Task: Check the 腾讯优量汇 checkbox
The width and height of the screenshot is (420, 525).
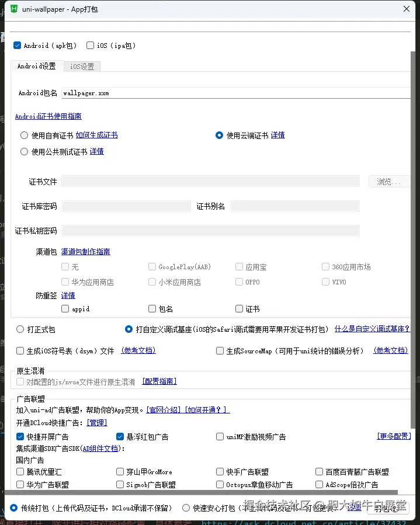Action: (x=20, y=472)
